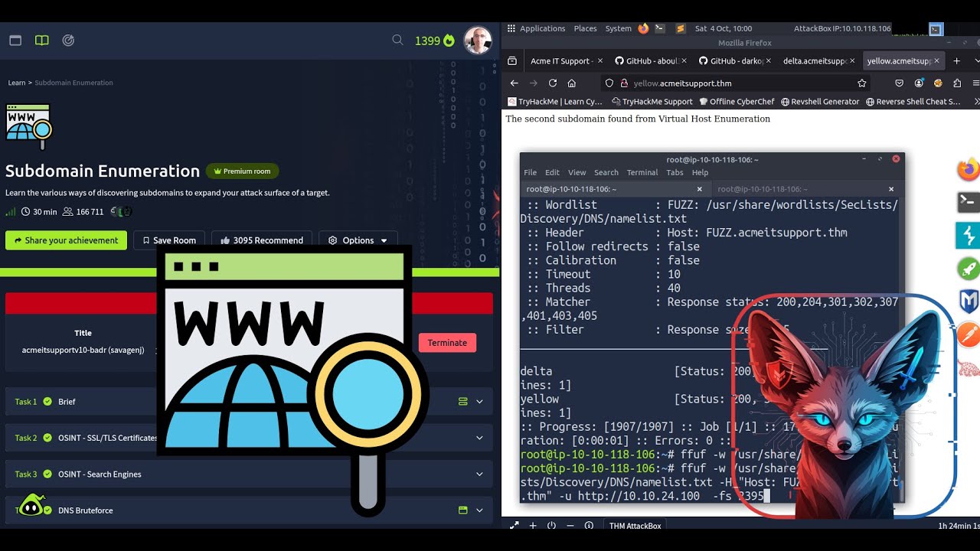Open TryHackMe Learn Cy... bookmark
The height and width of the screenshot is (551, 980).
pos(556,101)
